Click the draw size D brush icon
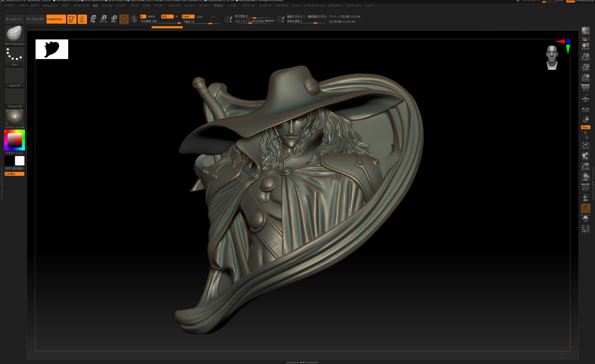Screen dimensions: 595x364 tap(280, 19)
